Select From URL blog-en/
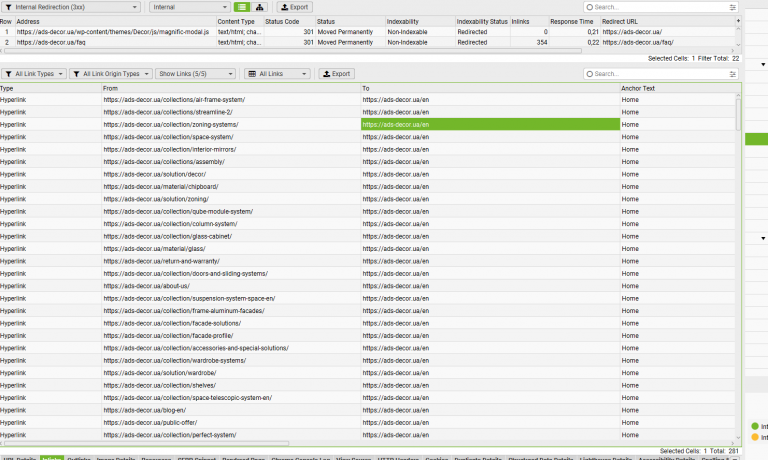Viewport: 768px width, 460px height. click(144, 410)
